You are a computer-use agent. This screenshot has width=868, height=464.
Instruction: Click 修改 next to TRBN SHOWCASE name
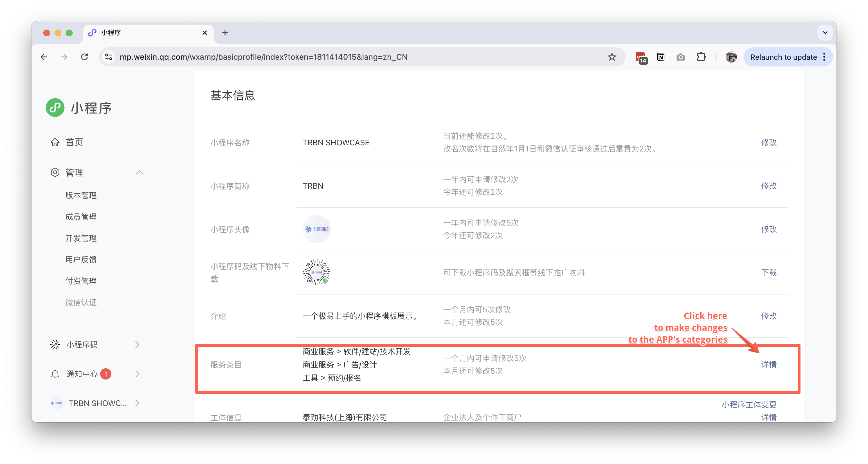(769, 142)
